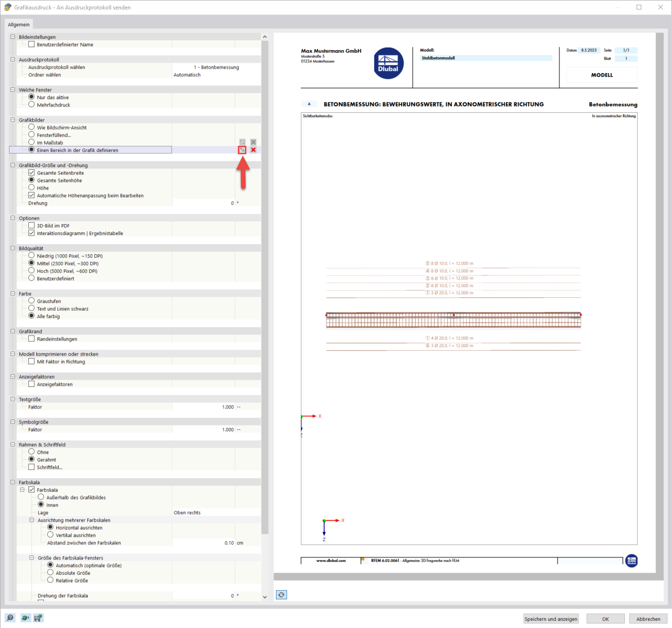The width and height of the screenshot is (672, 628).
Task: Switch to the Allgemein tab
Action: [x=18, y=24]
